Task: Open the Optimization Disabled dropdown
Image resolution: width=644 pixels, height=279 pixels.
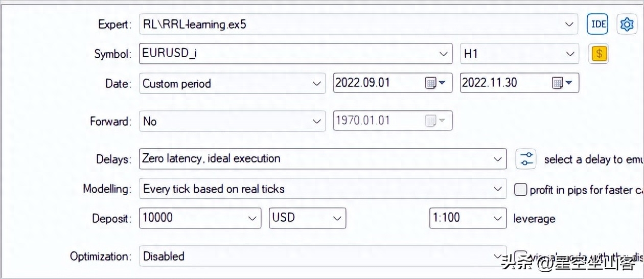Action: [x=323, y=256]
